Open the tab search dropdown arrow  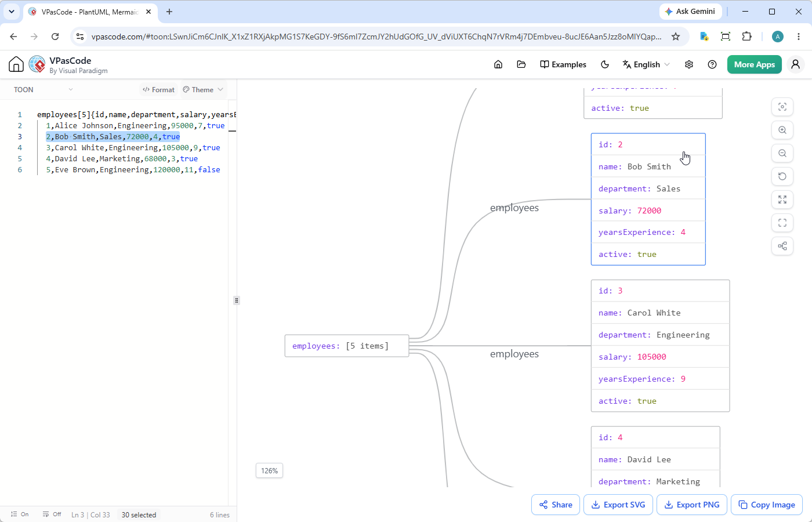pos(12,12)
